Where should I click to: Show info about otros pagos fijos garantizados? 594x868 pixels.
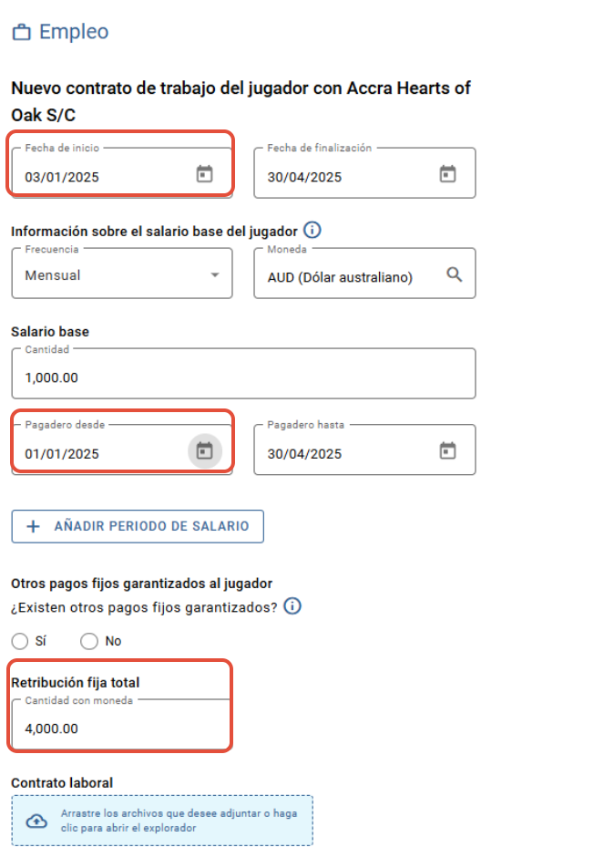click(x=292, y=606)
